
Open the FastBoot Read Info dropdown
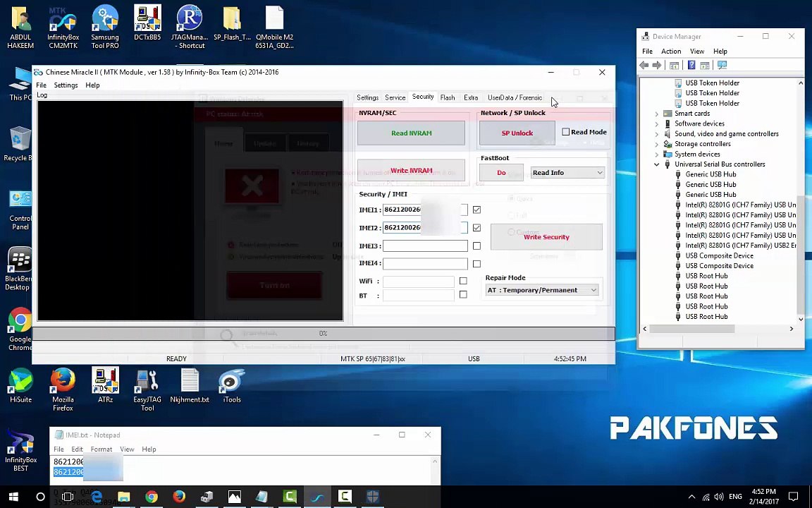567,173
